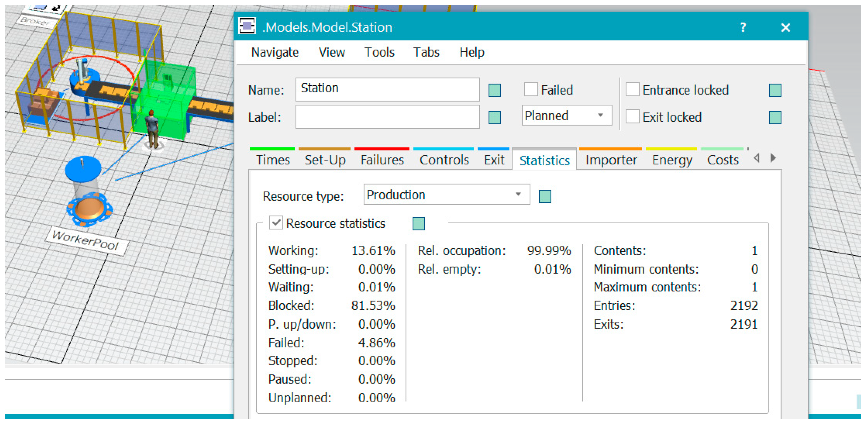Screen dimensions: 868x424
Task: Uncheck Resource statistics checkbox
Action: point(276,223)
